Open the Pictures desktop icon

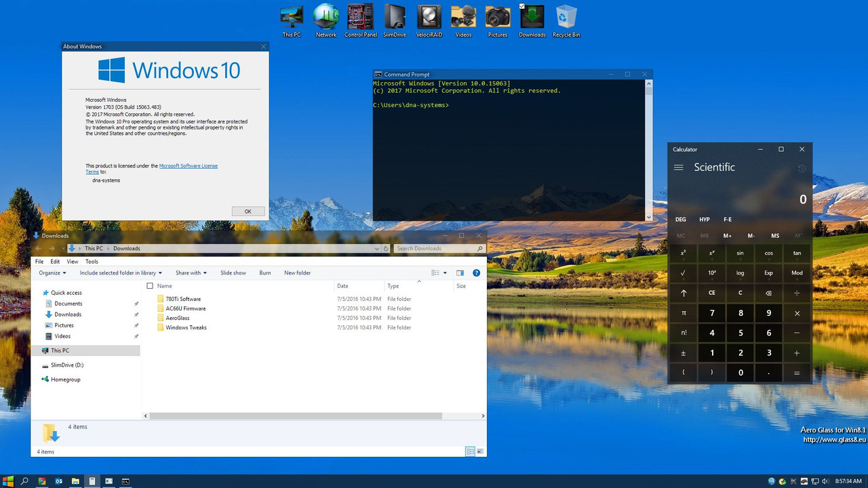498,20
